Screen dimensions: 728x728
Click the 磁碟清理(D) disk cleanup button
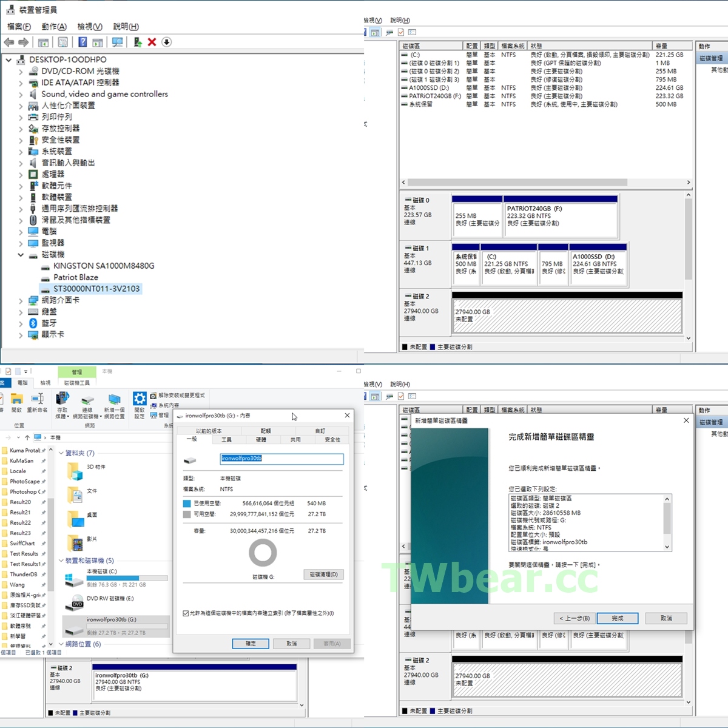(324, 574)
